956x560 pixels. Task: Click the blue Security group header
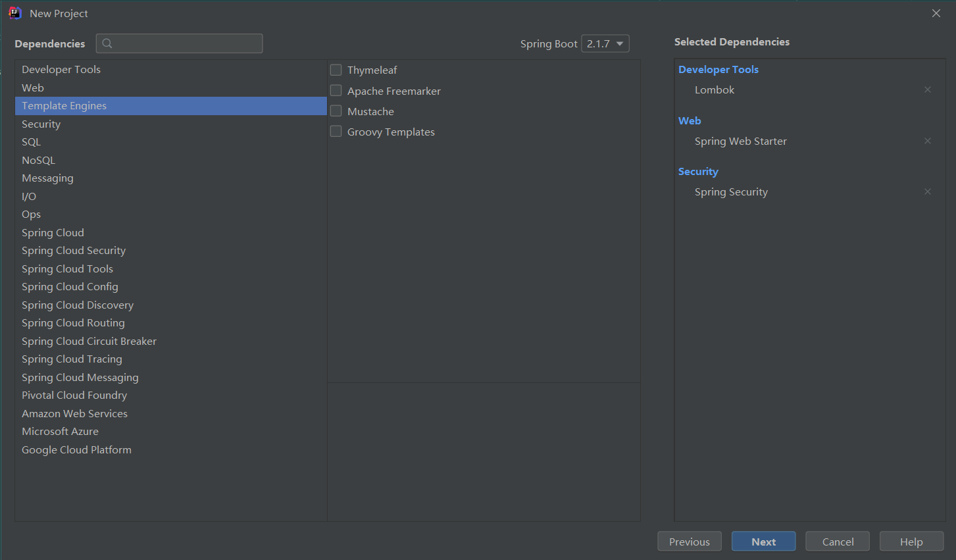pos(698,171)
